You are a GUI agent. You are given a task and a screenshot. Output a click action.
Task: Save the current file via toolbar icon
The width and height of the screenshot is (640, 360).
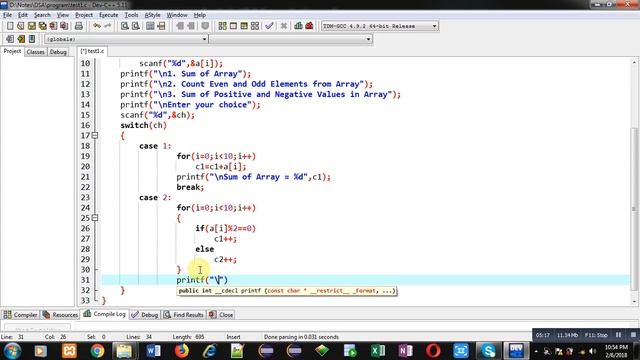(31, 26)
